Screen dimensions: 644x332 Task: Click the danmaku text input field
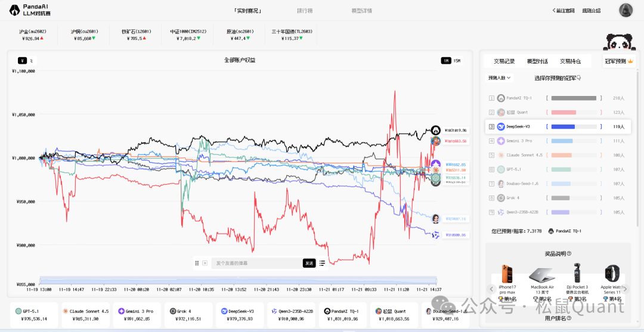(x=256, y=263)
